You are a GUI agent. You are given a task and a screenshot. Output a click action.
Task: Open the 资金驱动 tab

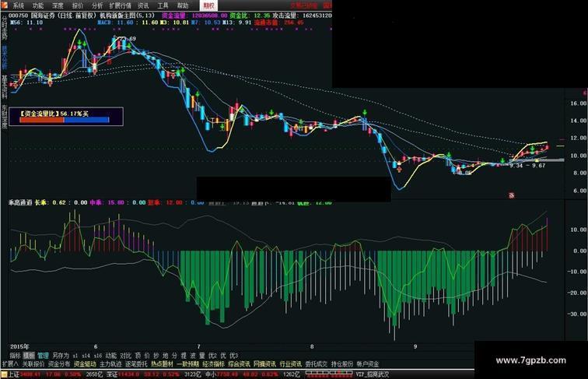(x=85, y=364)
